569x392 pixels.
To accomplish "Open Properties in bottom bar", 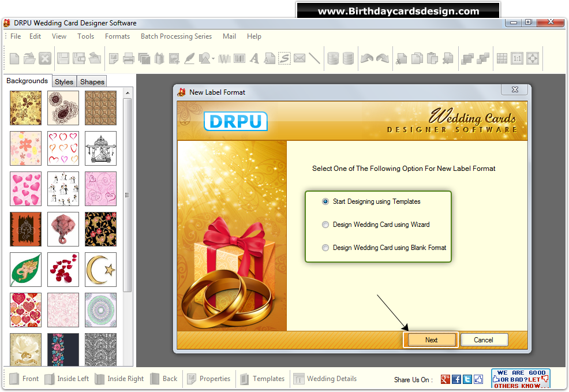I will point(209,379).
